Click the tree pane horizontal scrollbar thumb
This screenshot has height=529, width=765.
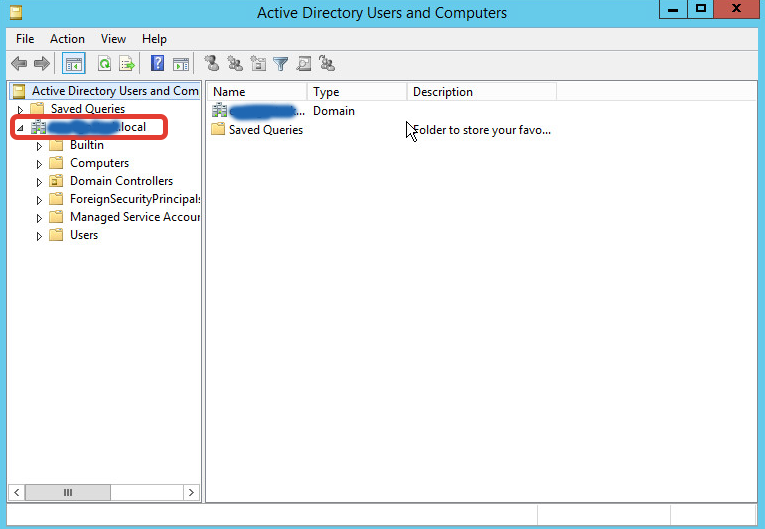click(68, 493)
